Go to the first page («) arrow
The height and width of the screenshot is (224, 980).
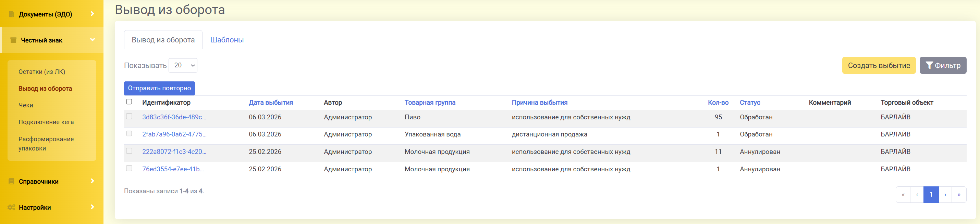(903, 195)
